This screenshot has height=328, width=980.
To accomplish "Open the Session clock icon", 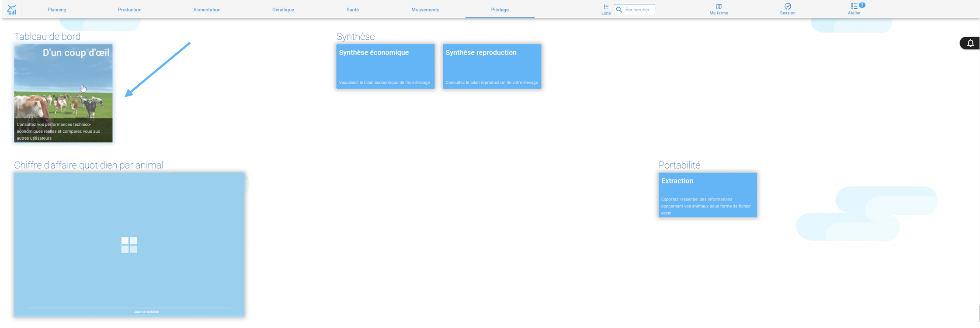I will 788,6.
